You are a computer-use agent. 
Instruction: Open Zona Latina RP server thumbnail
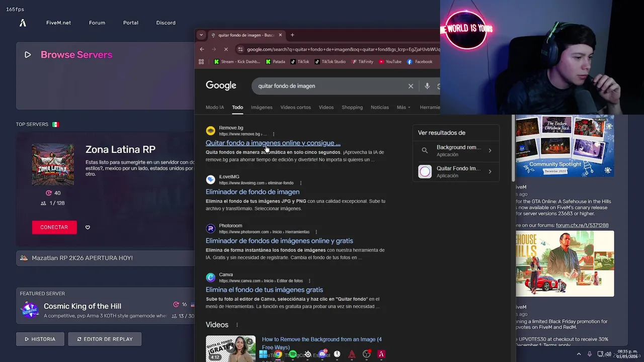point(53,164)
